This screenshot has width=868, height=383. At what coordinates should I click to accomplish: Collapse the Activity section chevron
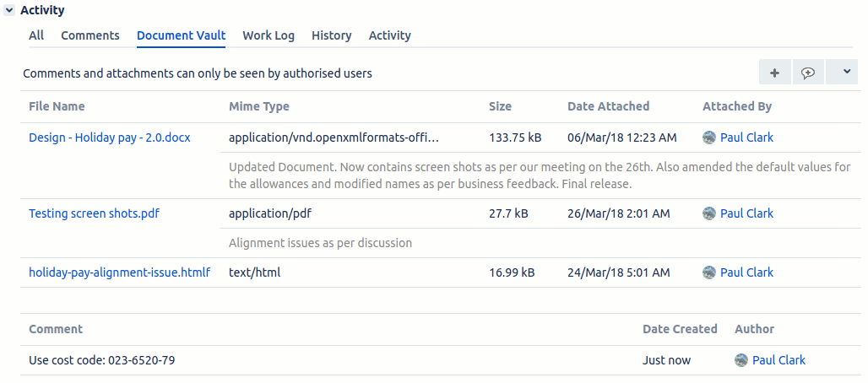8,10
